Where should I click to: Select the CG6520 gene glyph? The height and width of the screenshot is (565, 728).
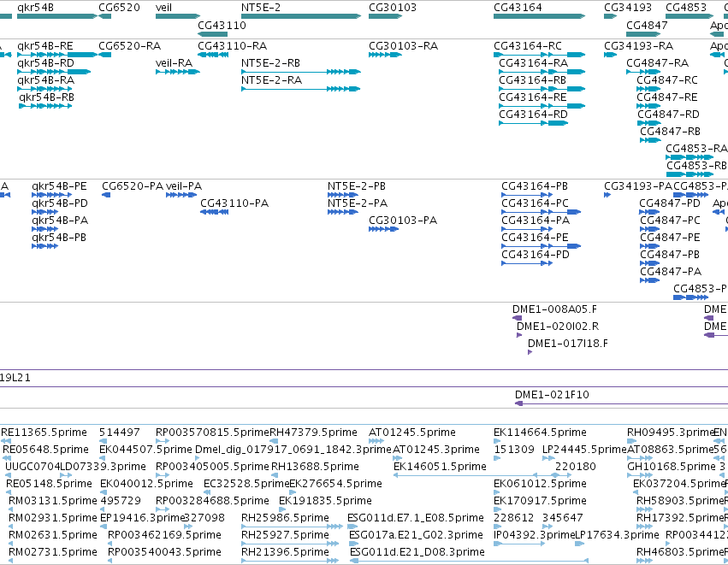coord(105,16)
